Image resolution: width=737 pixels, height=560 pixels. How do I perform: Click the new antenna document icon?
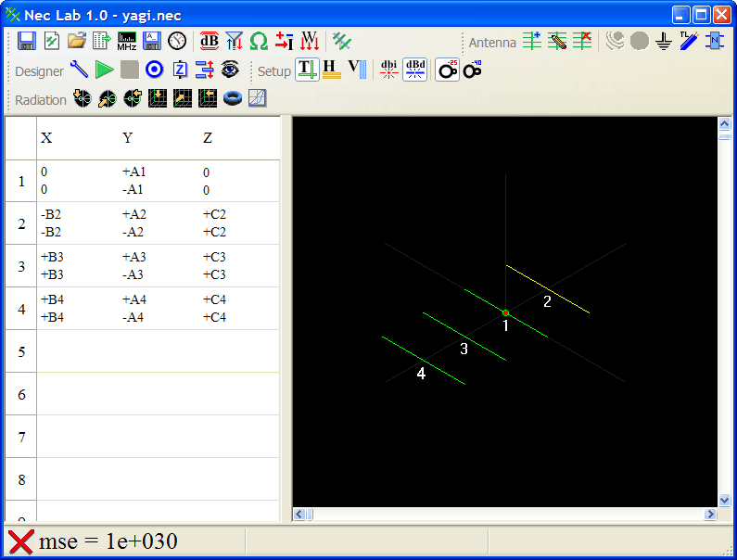52,42
